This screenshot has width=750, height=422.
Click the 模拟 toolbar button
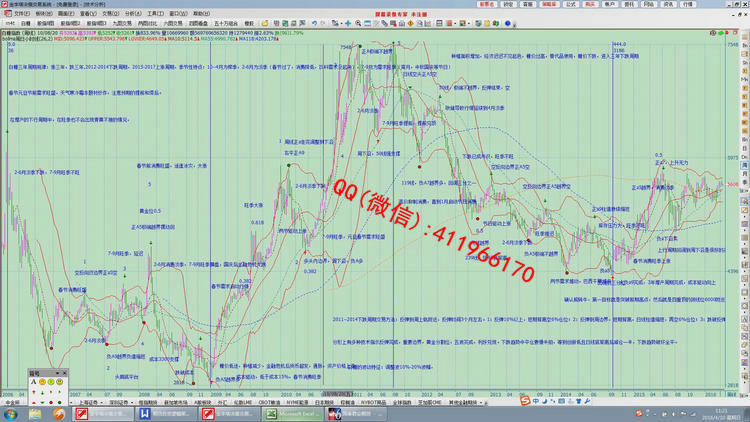pos(249,23)
